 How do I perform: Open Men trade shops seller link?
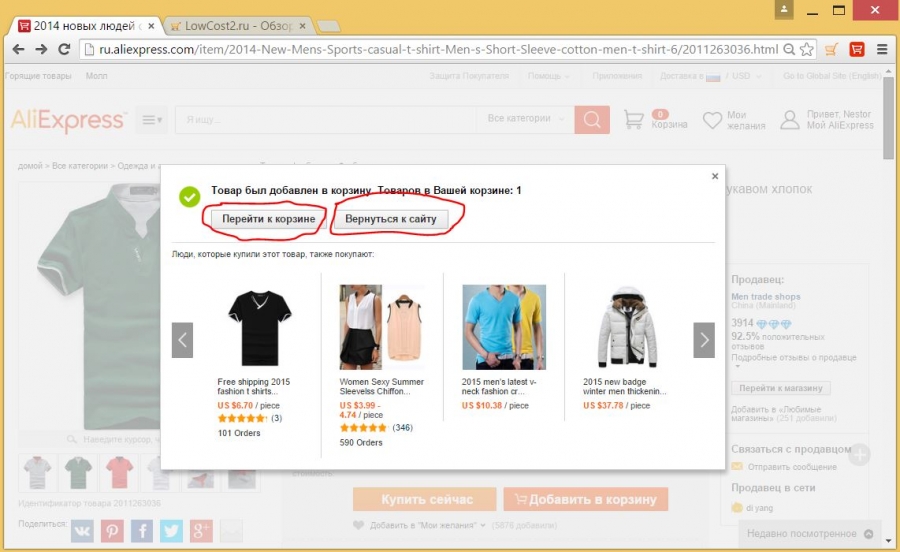(765, 297)
